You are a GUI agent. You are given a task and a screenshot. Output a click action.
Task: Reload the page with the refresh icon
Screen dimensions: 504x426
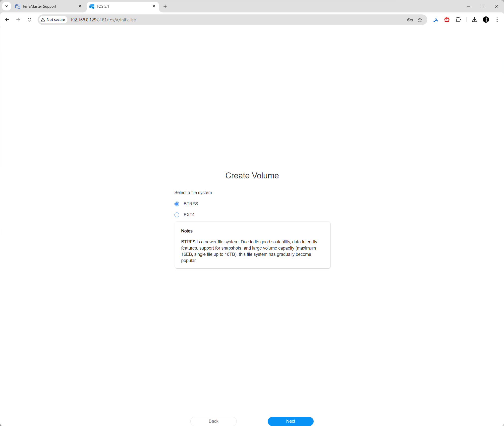(x=29, y=20)
